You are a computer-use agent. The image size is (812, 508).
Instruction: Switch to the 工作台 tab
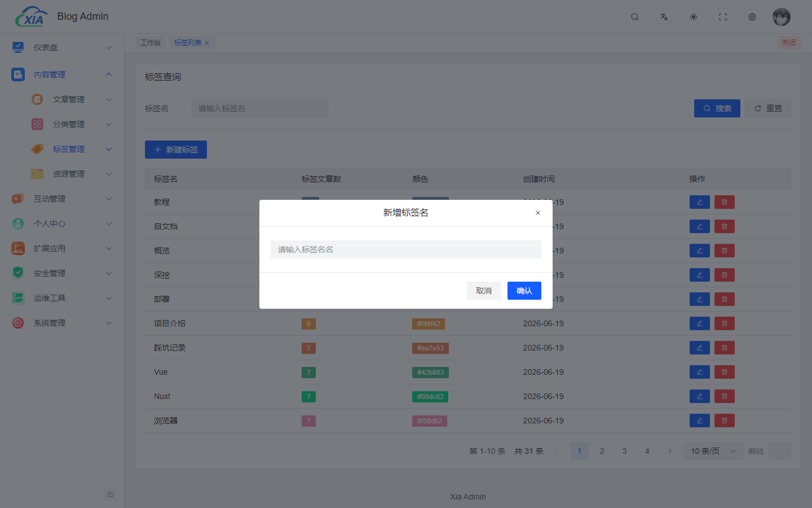click(x=151, y=43)
